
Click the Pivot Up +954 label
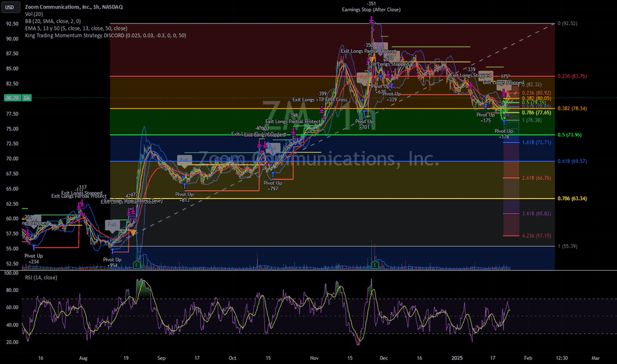tap(112, 262)
